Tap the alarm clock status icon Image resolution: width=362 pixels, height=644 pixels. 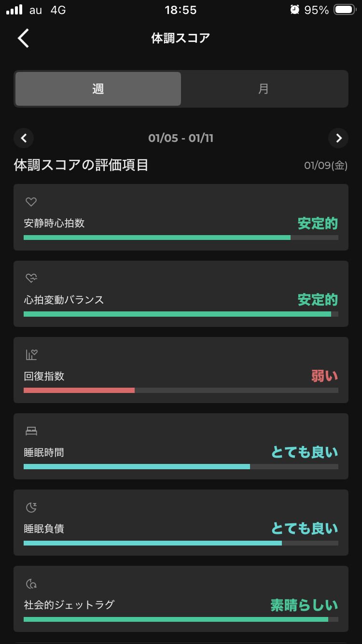(294, 10)
